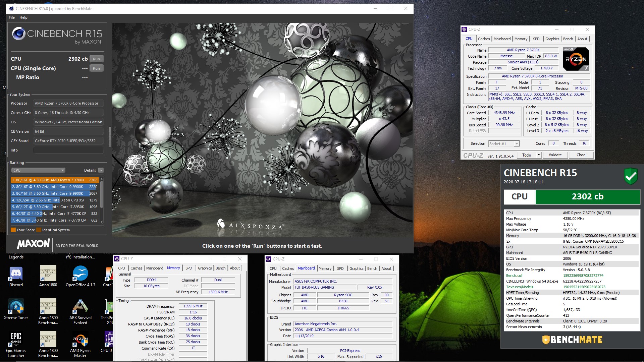The width and height of the screenshot is (644, 362).
Task: Click the Your Score orange legend swatch
Action: pos(13,230)
